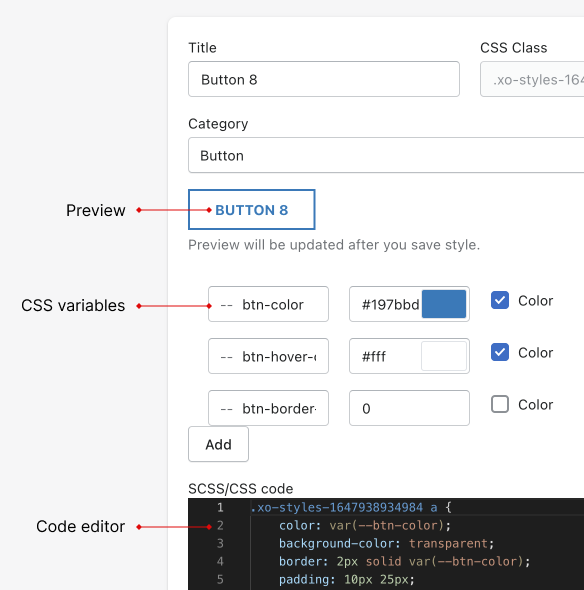The image size is (584, 590).
Task: Click the #fff hex value field
Action: tap(385, 356)
